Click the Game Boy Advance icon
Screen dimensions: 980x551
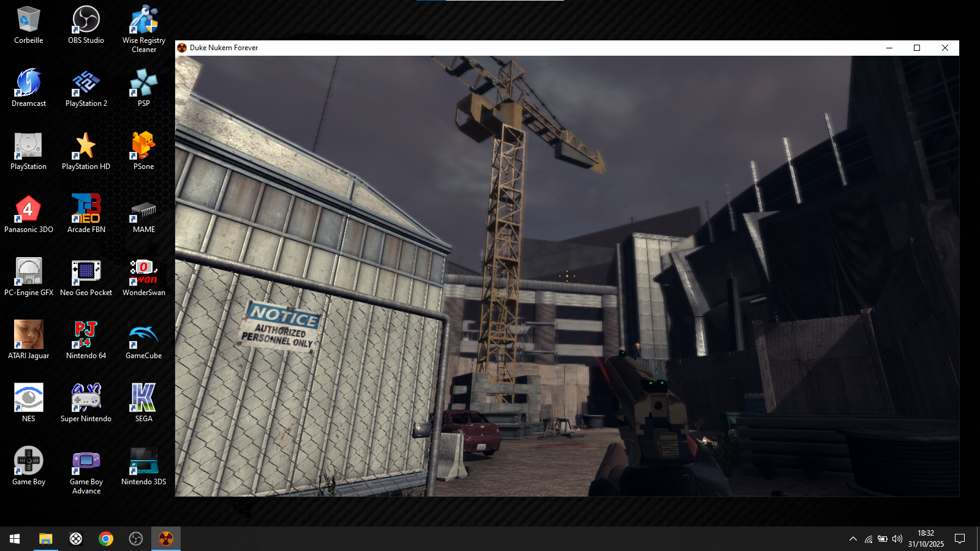click(86, 462)
